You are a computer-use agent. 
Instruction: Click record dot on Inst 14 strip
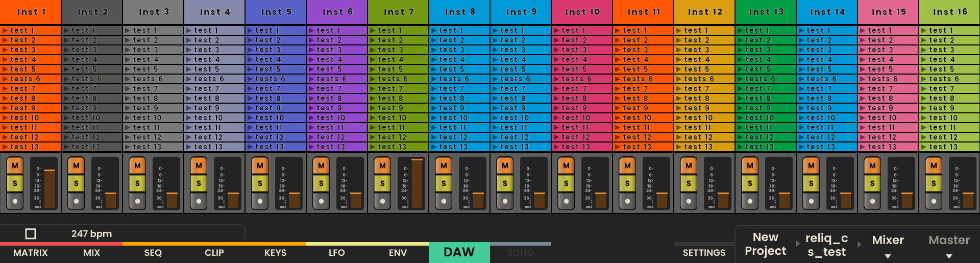[x=811, y=201]
